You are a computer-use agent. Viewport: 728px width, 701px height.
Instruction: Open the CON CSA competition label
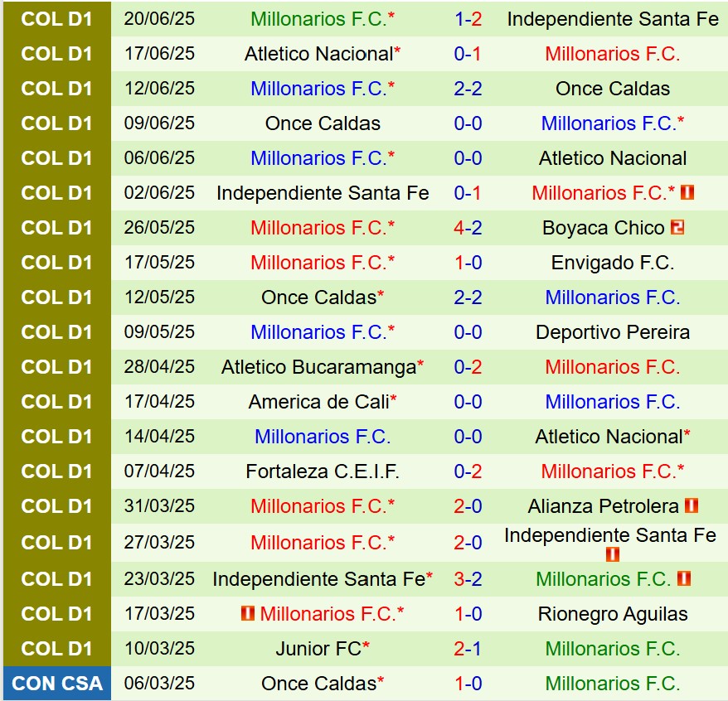[57, 684]
